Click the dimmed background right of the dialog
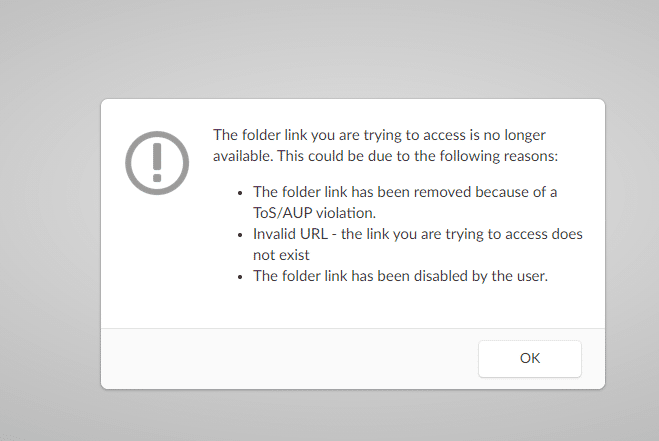Image resolution: width=659 pixels, height=441 pixels. point(632,240)
